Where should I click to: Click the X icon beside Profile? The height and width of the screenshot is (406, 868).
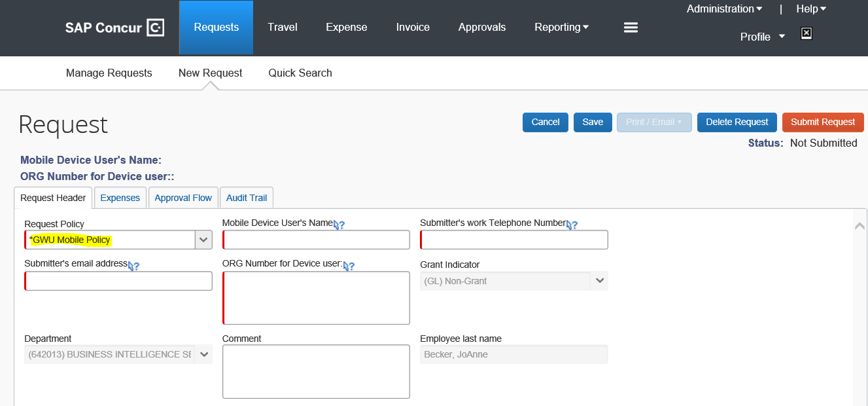point(807,33)
